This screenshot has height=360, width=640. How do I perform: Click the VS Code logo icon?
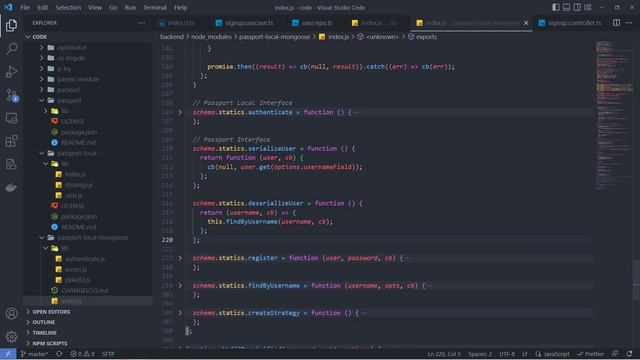8,7
